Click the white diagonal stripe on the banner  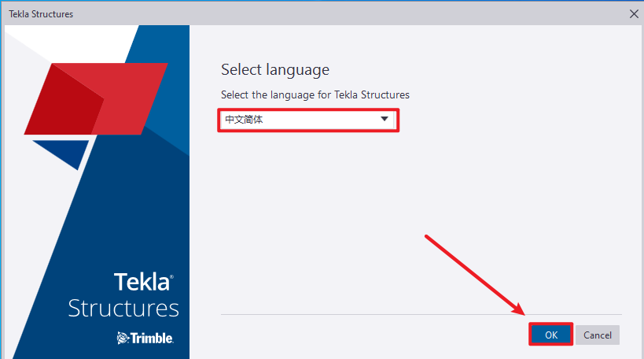[x=31, y=236]
